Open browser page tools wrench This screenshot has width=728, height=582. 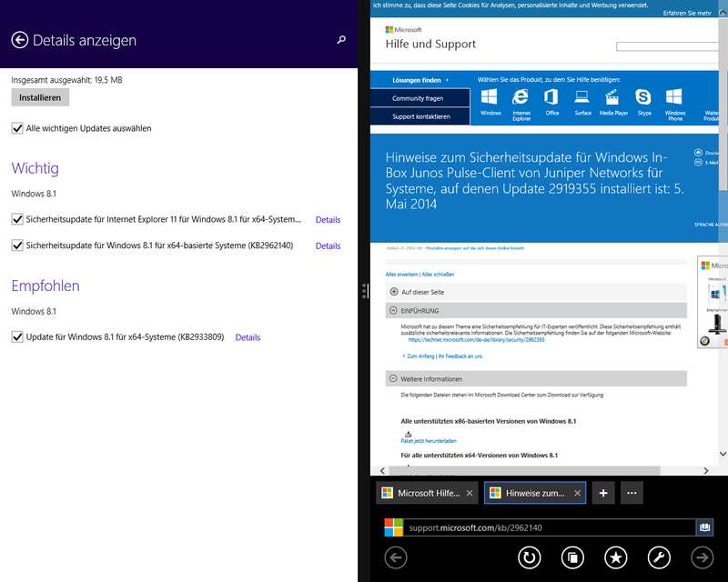pyautogui.click(x=659, y=557)
